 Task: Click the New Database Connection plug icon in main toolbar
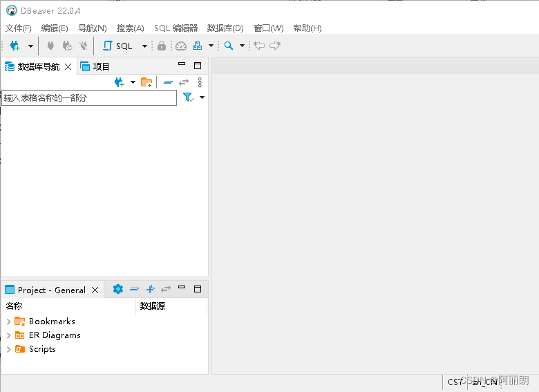click(15, 46)
